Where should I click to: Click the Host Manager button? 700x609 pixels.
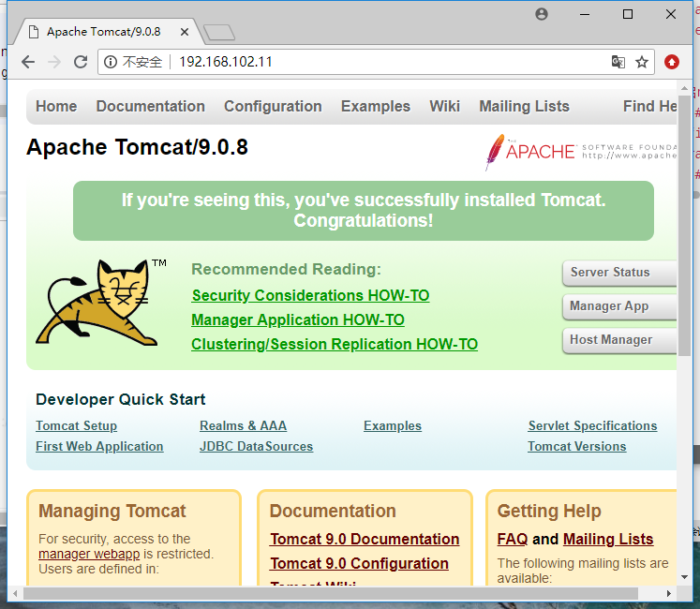619,340
